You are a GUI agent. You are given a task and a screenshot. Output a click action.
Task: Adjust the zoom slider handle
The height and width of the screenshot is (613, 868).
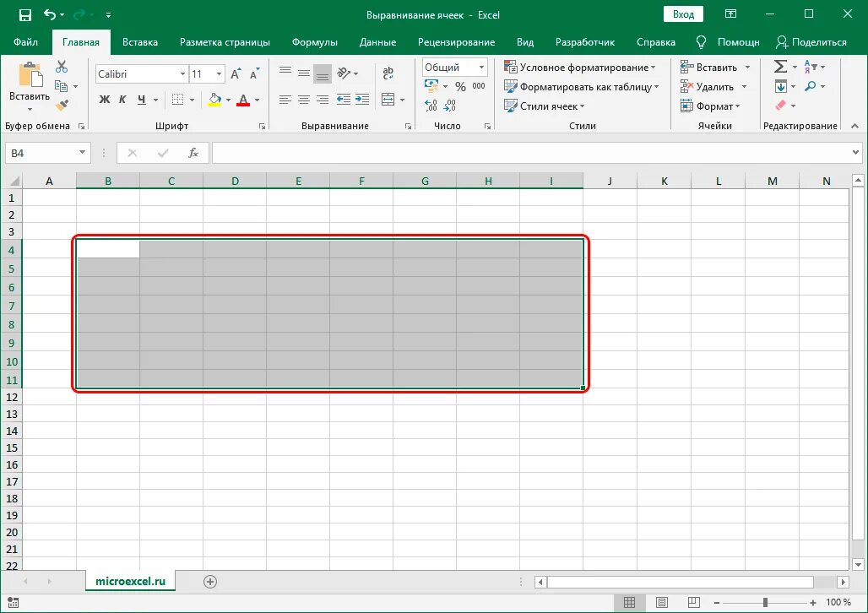(x=765, y=603)
